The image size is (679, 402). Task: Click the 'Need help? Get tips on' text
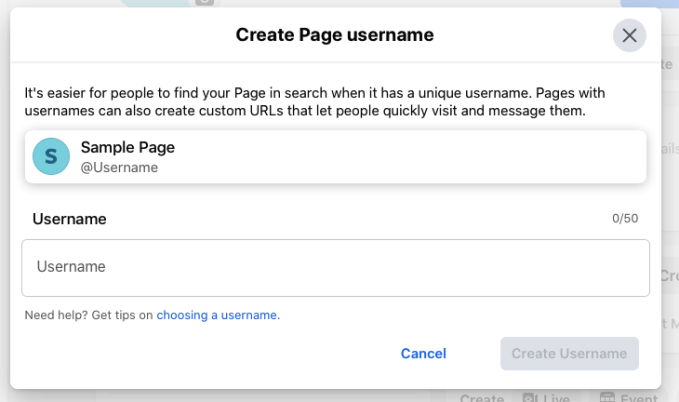[x=89, y=315]
